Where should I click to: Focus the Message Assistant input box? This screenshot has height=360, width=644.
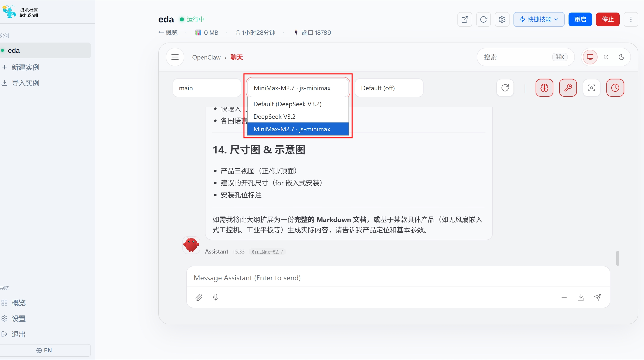click(x=398, y=278)
